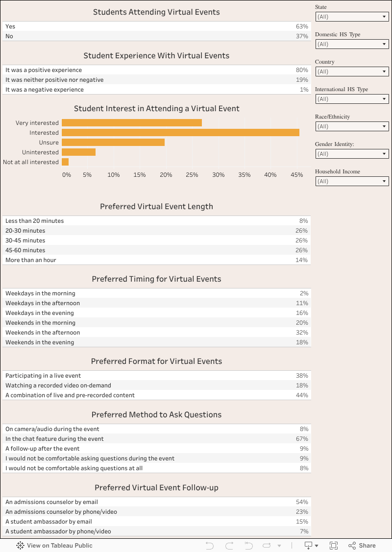Viewport: 392px width, 552px height.
Task: Enter full screen mode
Action: click(x=334, y=545)
